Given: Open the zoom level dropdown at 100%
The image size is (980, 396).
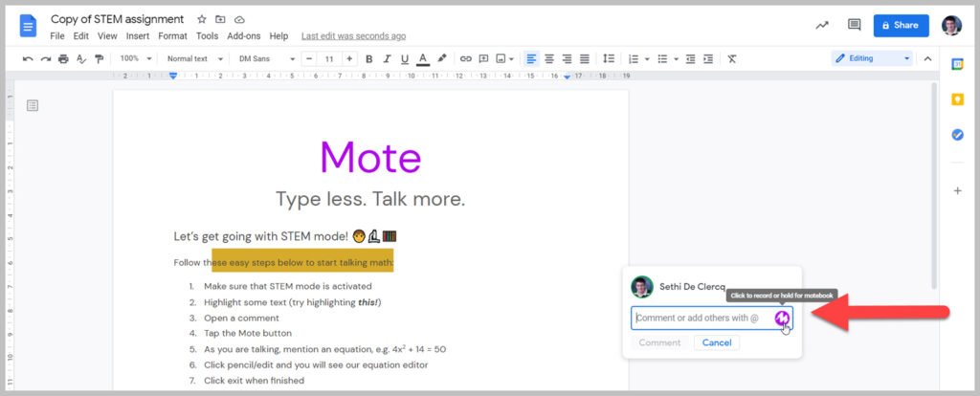Looking at the screenshot, I should click(136, 58).
